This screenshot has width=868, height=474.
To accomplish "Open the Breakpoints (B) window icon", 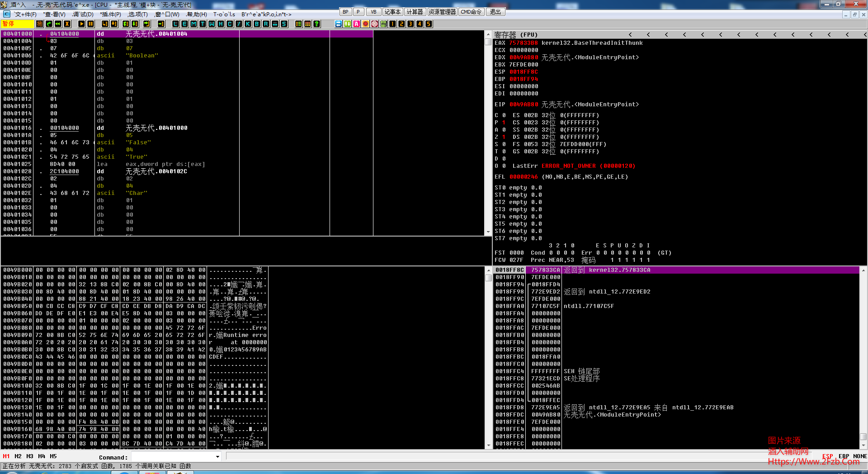I will pos(257,24).
